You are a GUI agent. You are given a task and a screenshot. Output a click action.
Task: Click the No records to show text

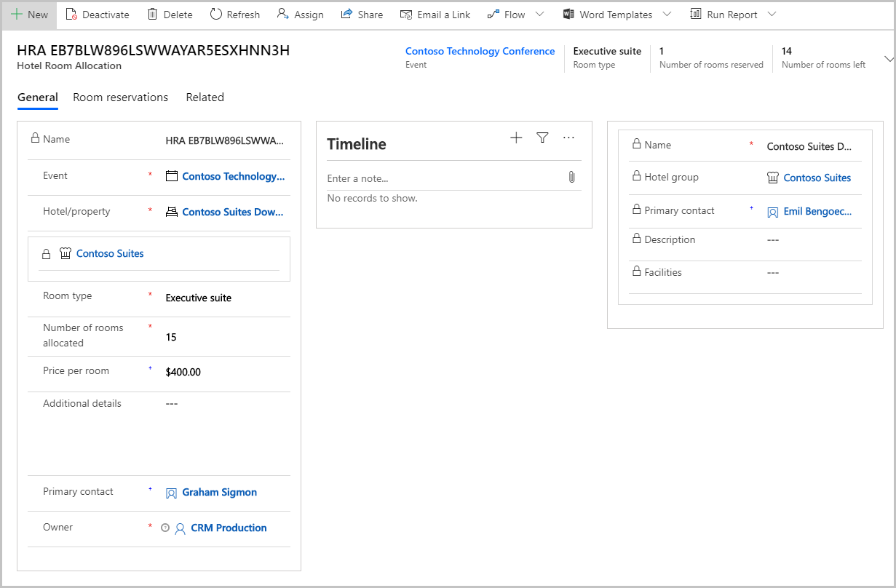(x=373, y=198)
